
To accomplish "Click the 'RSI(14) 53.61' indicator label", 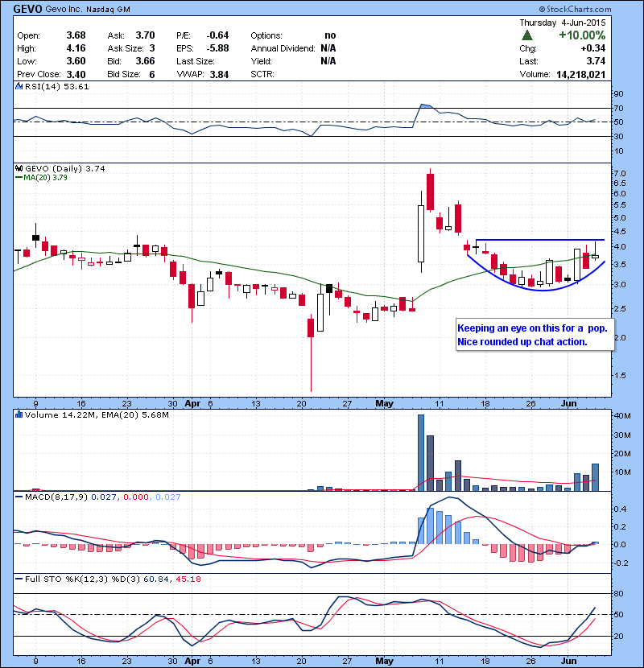I will pos(57,86).
